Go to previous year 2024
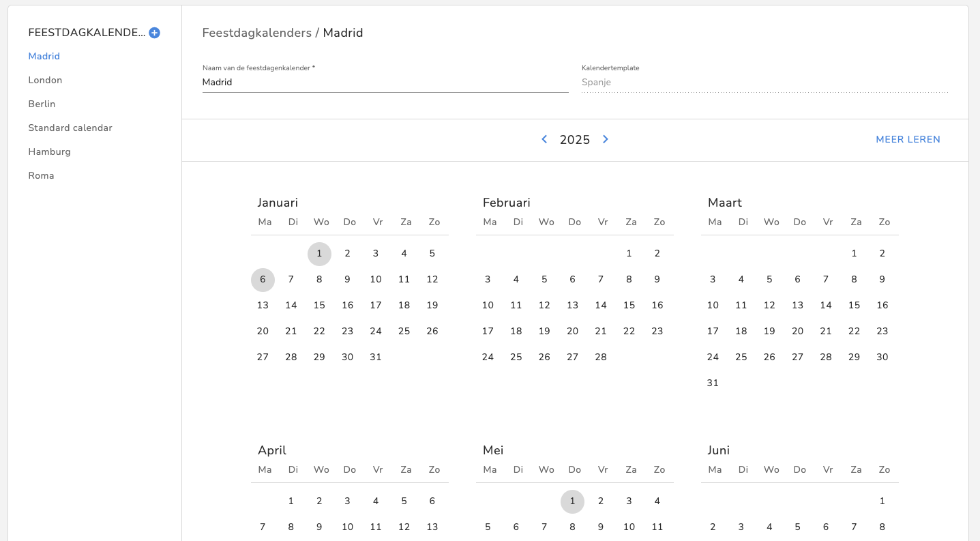 (544, 139)
